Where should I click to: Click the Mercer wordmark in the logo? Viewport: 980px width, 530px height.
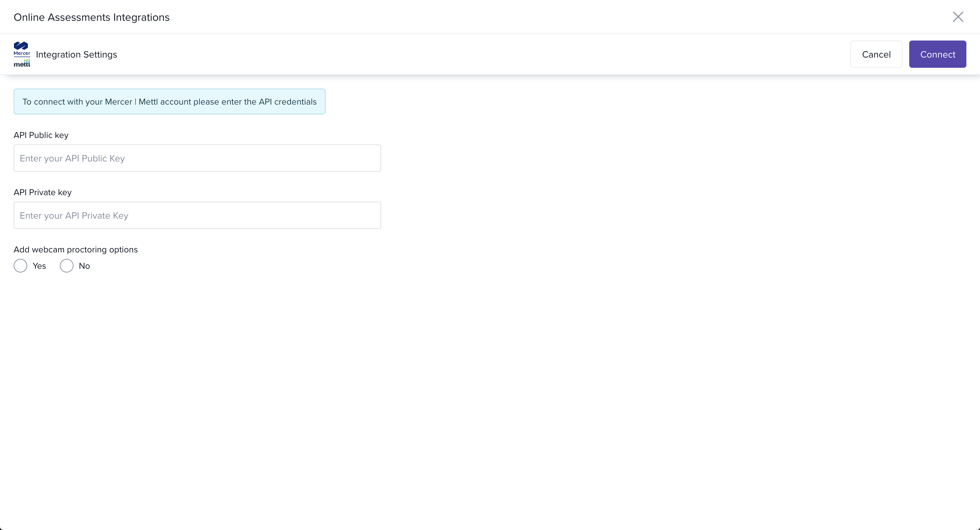coord(22,54)
